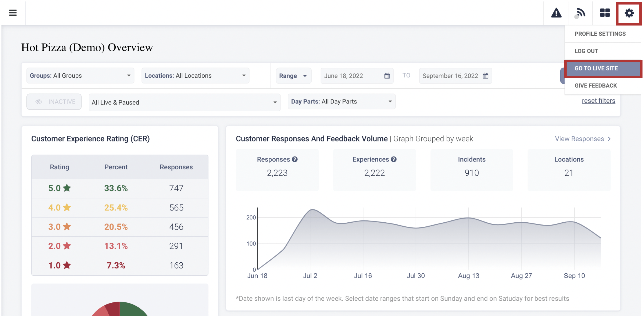
Task: Click the 25.4% percent value
Action: point(116,208)
